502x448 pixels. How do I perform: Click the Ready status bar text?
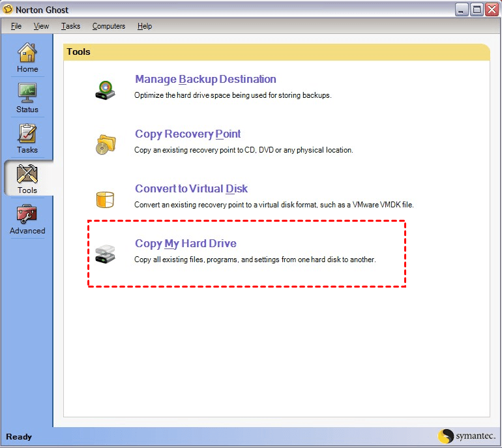(19, 437)
